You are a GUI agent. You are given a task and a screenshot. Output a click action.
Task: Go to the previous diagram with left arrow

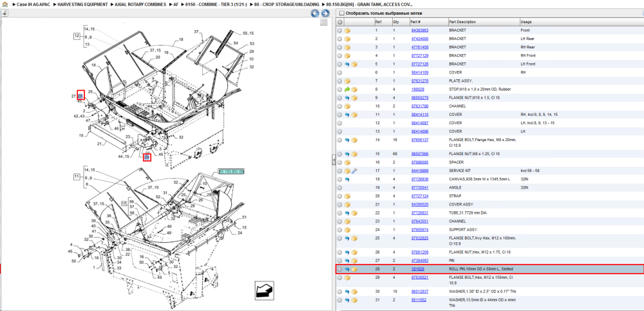(x=315, y=14)
